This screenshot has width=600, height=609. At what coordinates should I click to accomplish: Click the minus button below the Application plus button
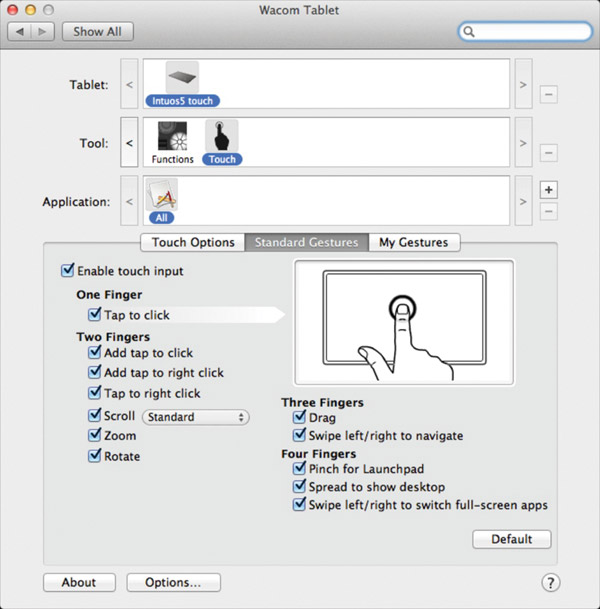tap(548, 211)
